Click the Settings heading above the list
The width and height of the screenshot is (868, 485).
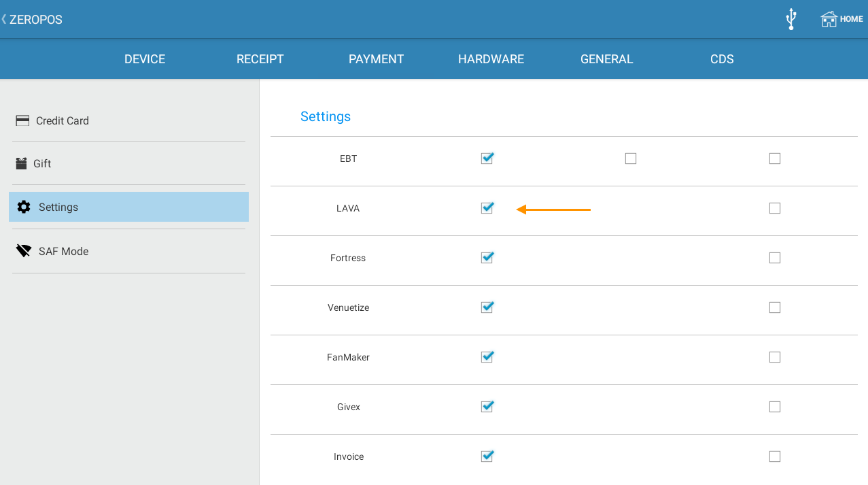325,116
